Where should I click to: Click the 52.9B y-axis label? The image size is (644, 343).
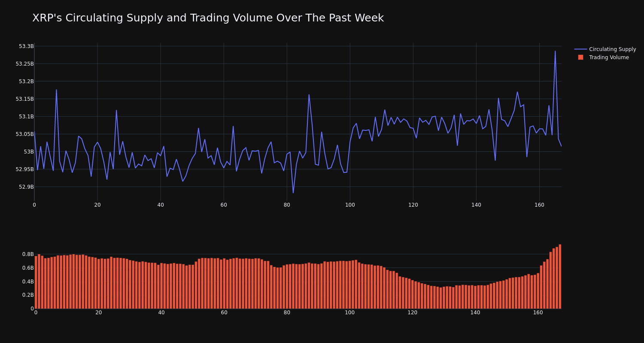(x=26, y=187)
